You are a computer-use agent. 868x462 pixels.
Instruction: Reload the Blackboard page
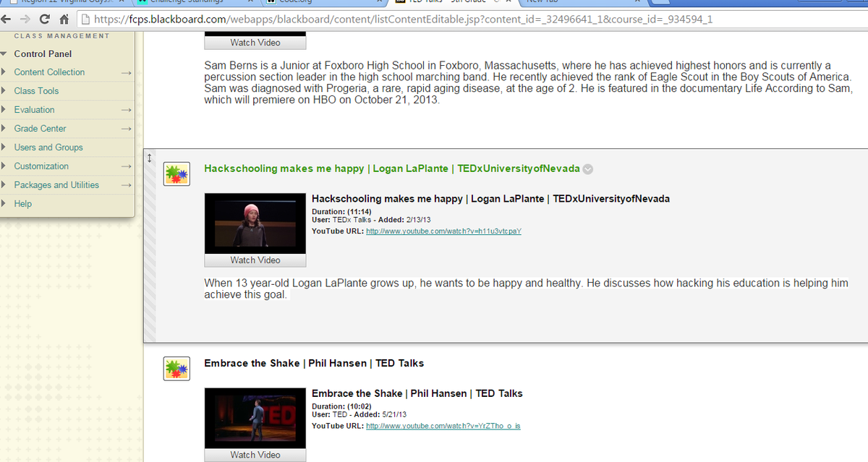pos(45,20)
